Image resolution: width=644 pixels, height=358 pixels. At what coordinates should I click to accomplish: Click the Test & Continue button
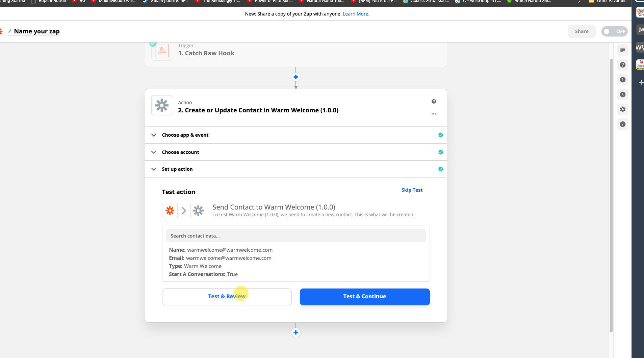(365, 297)
